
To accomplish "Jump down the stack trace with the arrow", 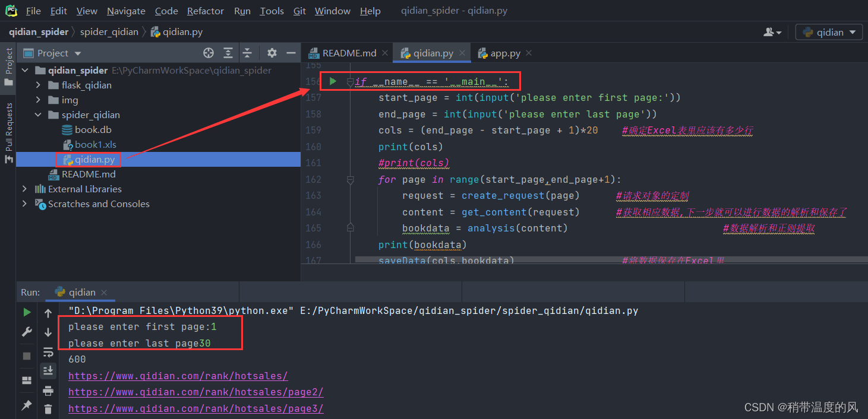I will pos(48,332).
